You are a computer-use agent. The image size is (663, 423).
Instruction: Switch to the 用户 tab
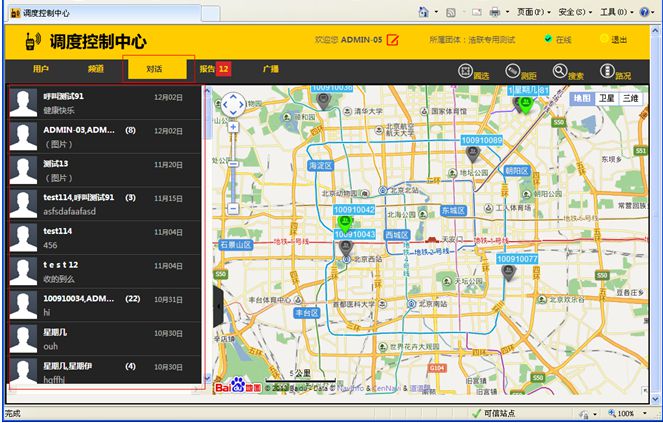[41, 69]
